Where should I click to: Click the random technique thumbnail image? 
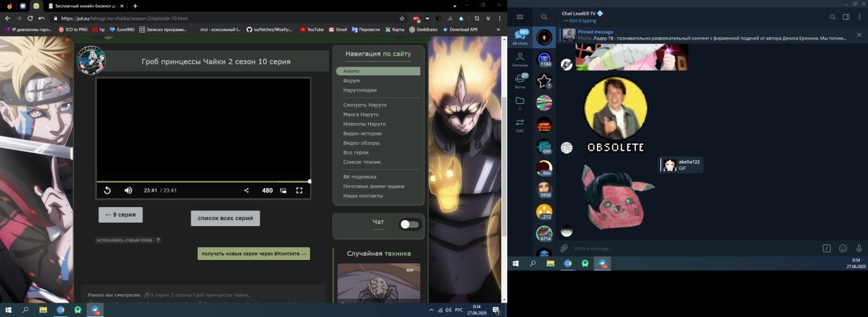[378, 283]
